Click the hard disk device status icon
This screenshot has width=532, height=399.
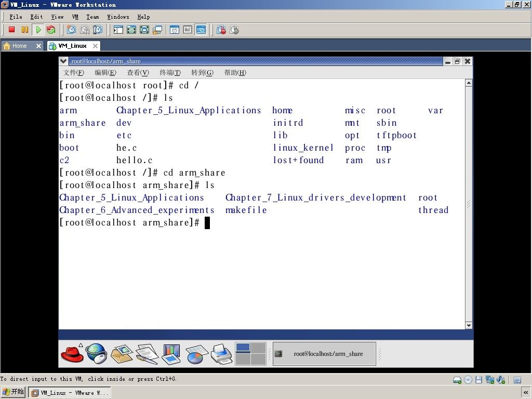(457, 380)
